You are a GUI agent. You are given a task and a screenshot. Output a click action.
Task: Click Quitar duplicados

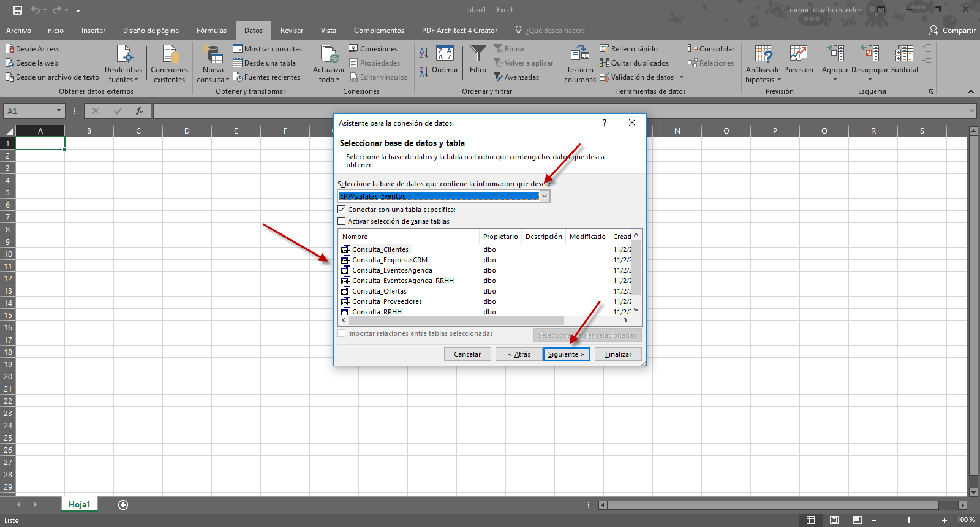point(634,63)
